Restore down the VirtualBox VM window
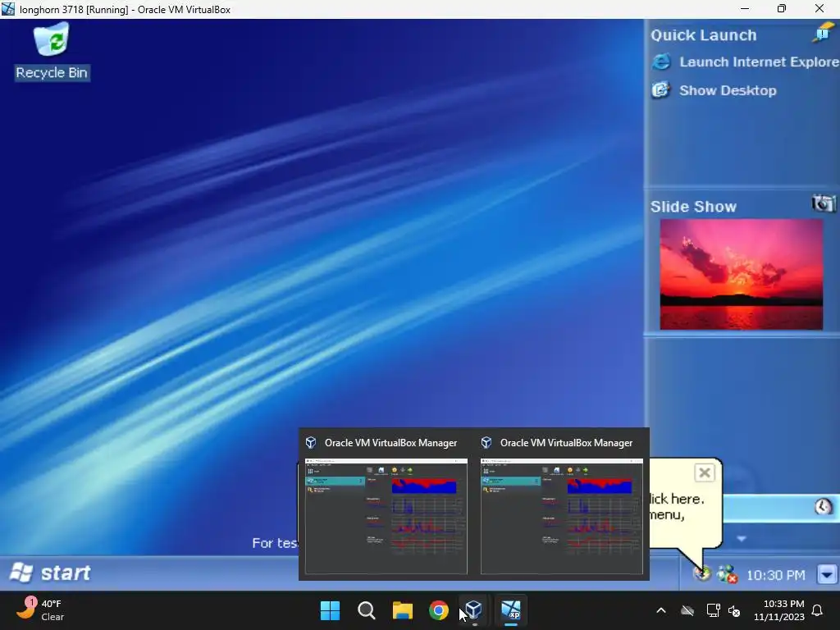The width and height of the screenshot is (840, 630). coord(782,8)
